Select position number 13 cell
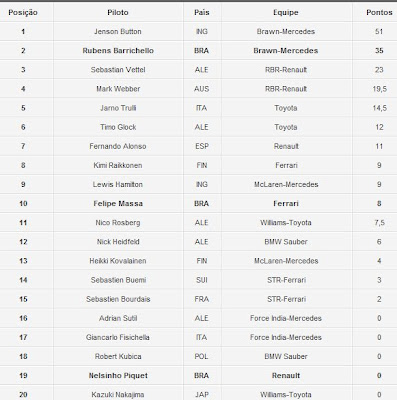 pos(23,261)
